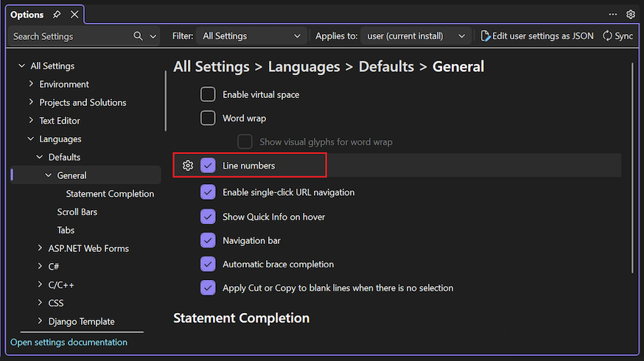This screenshot has width=644, height=361.
Task: Click the Sync settings button
Action: click(x=617, y=36)
